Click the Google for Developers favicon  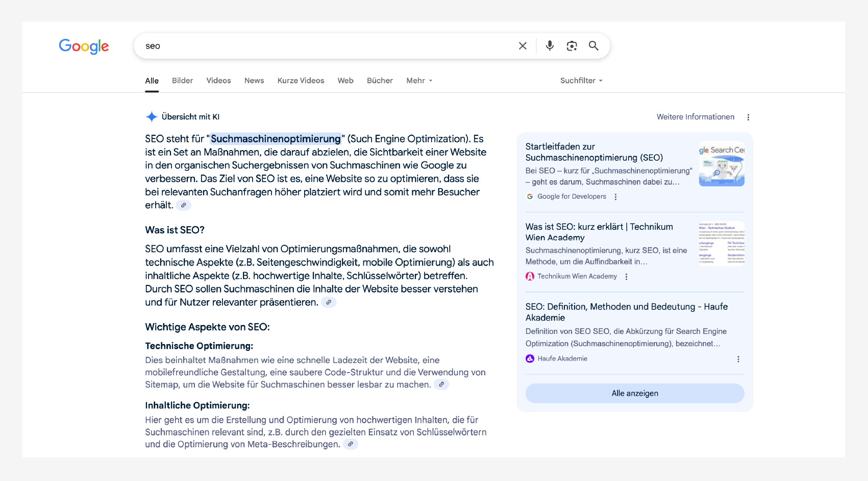pos(530,197)
